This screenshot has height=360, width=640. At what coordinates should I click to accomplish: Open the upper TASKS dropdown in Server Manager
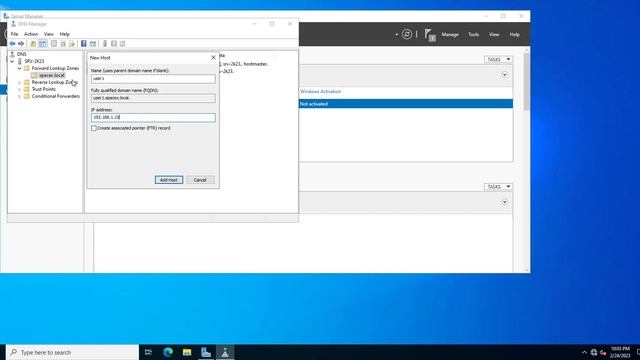(x=498, y=60)
